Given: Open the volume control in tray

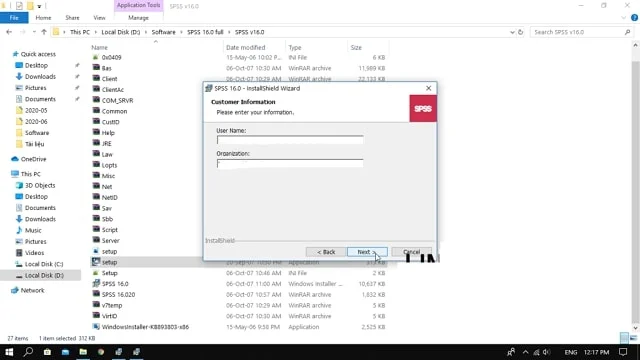Looking at the screenshot, I should pyautogui.click(x=547, y=352).
